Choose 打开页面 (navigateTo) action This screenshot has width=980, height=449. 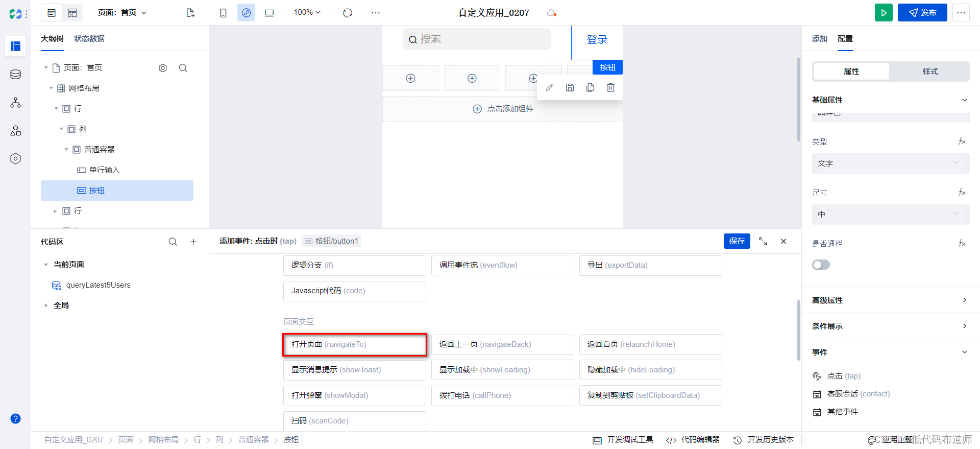click(355, 344)
